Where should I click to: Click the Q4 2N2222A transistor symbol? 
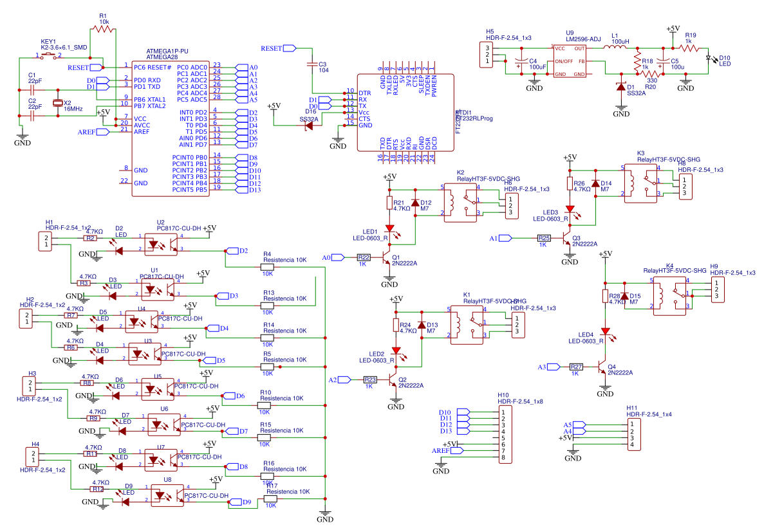pyautogui.click(x=603, y=368)
